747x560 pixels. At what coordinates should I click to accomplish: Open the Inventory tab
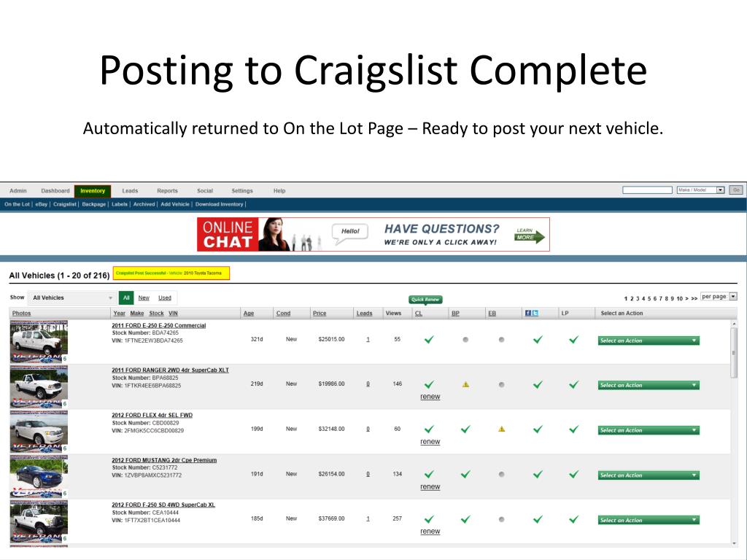click(93, 191)
